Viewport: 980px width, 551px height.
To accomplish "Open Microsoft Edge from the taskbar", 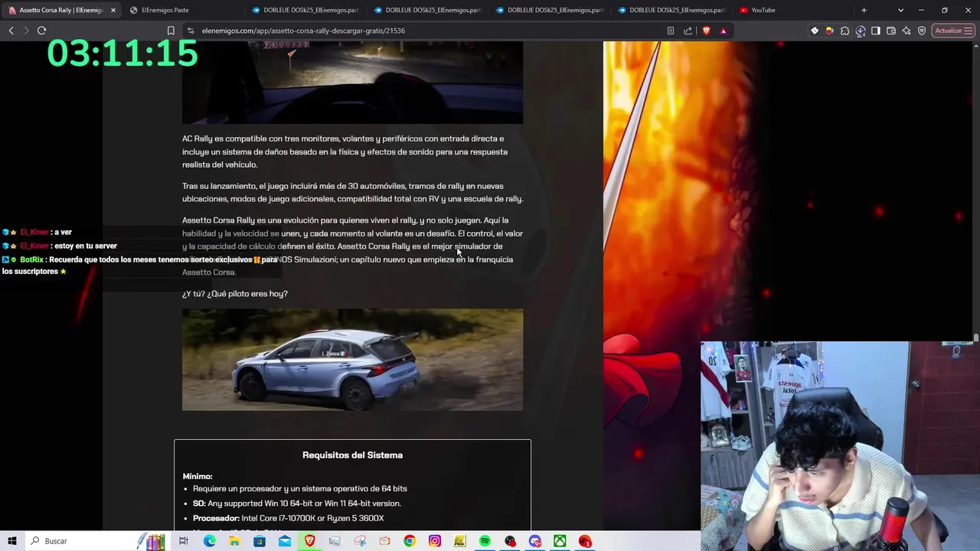I will click(x=209, y=541).
